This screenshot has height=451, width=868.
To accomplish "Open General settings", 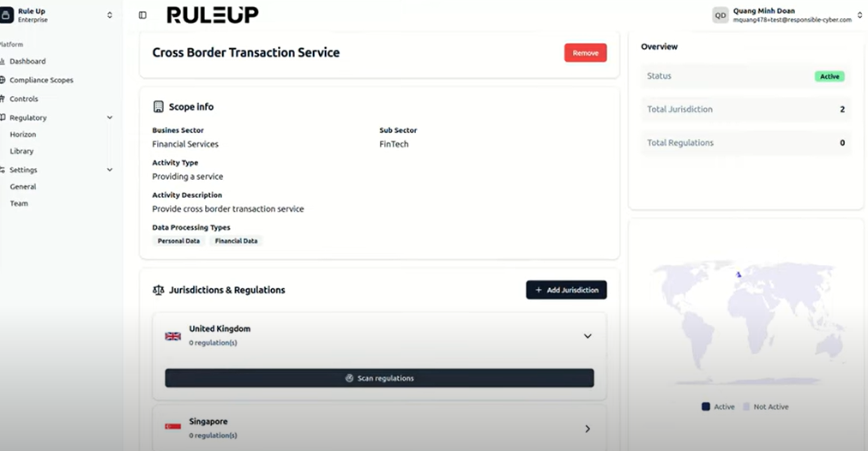I will (22, 187).
